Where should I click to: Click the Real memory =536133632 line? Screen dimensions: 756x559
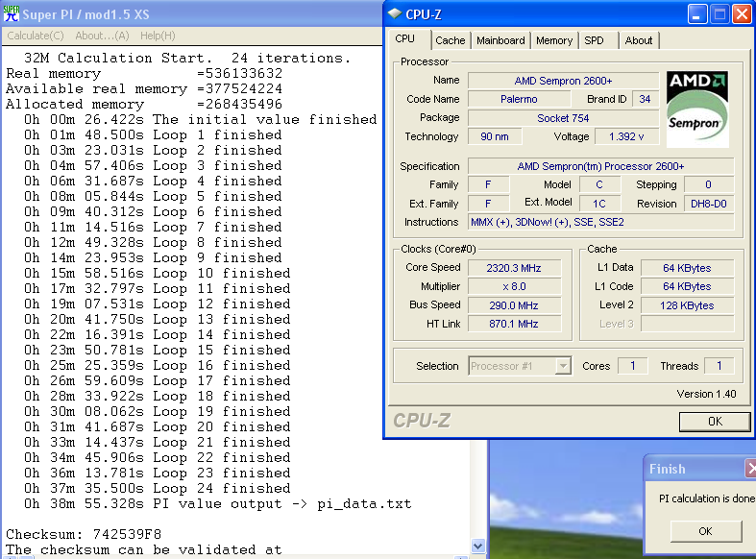click(x=144, y=73)
